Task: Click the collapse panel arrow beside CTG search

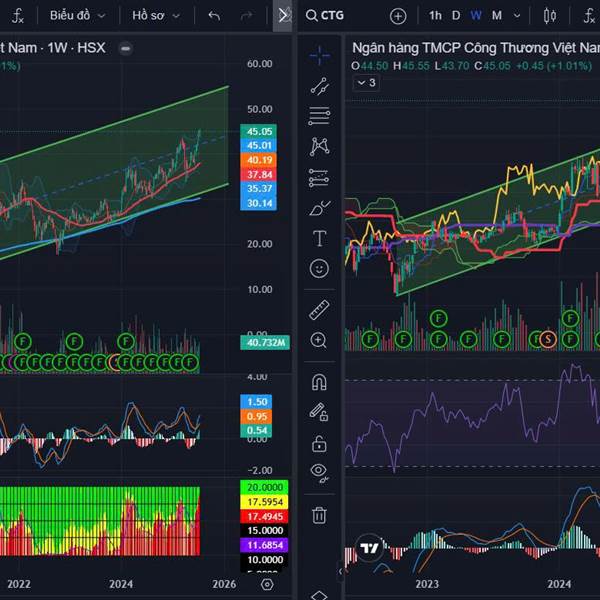Action: pyautogui.click(x=283, y=16)
